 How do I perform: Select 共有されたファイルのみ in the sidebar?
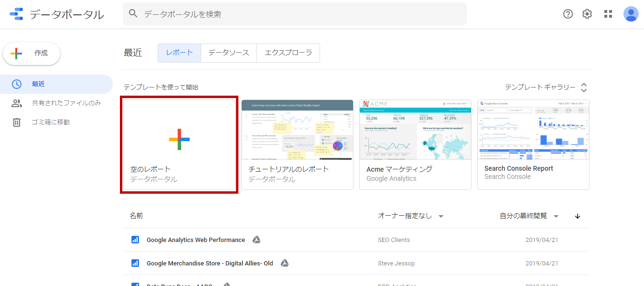[x=56, y=103]
